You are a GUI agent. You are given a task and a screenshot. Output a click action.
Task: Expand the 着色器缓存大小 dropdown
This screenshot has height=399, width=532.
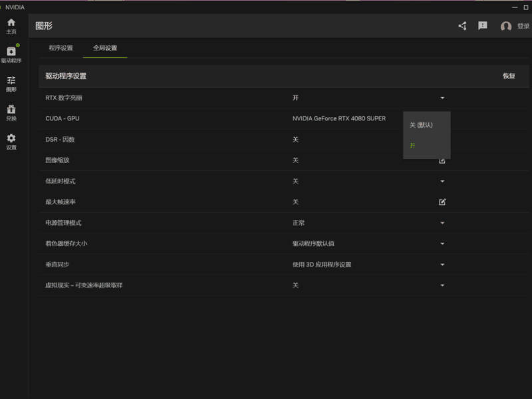tap(442, 243)
